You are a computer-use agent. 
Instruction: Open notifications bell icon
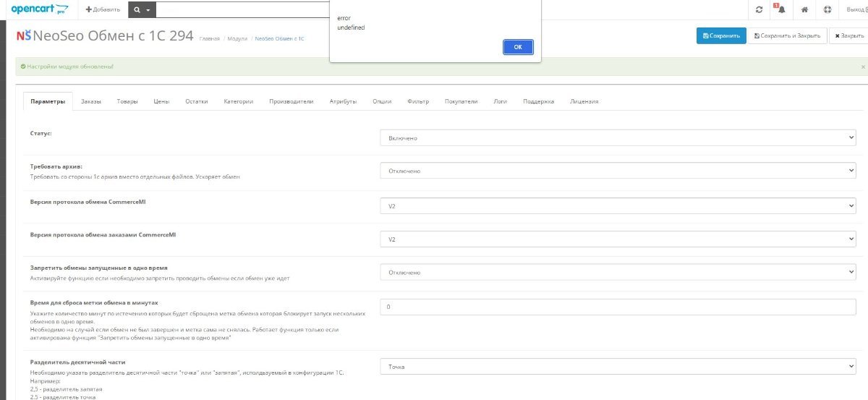[x=780, y=9]
